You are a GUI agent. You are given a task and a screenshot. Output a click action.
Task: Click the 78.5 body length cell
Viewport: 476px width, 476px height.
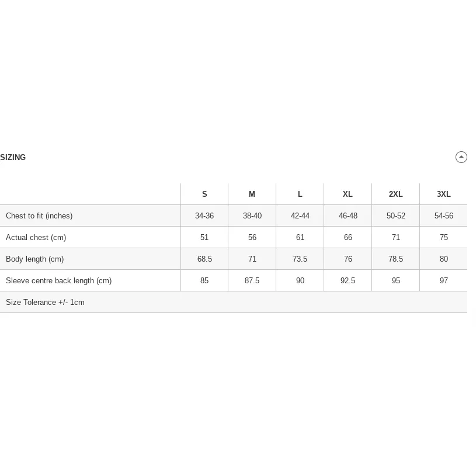tap(395, 259)
